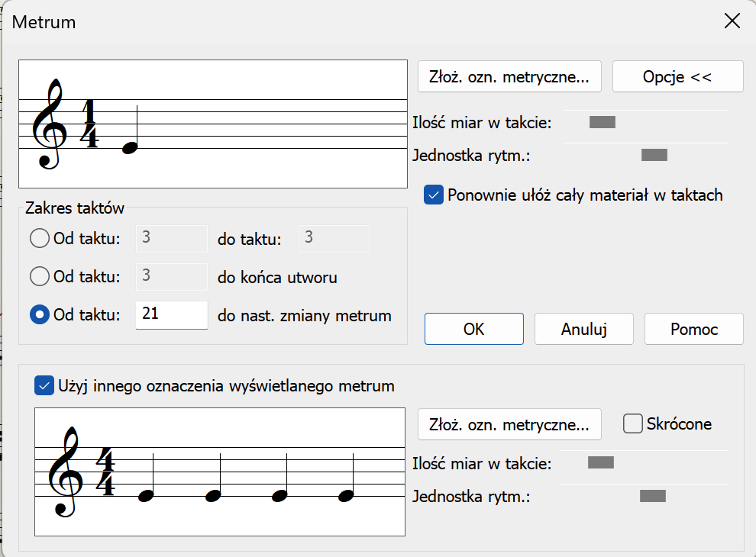Open the lower Złoż. ozn. metryczne button
This screenshot has width=756, height=557.
tap(509, 424)
